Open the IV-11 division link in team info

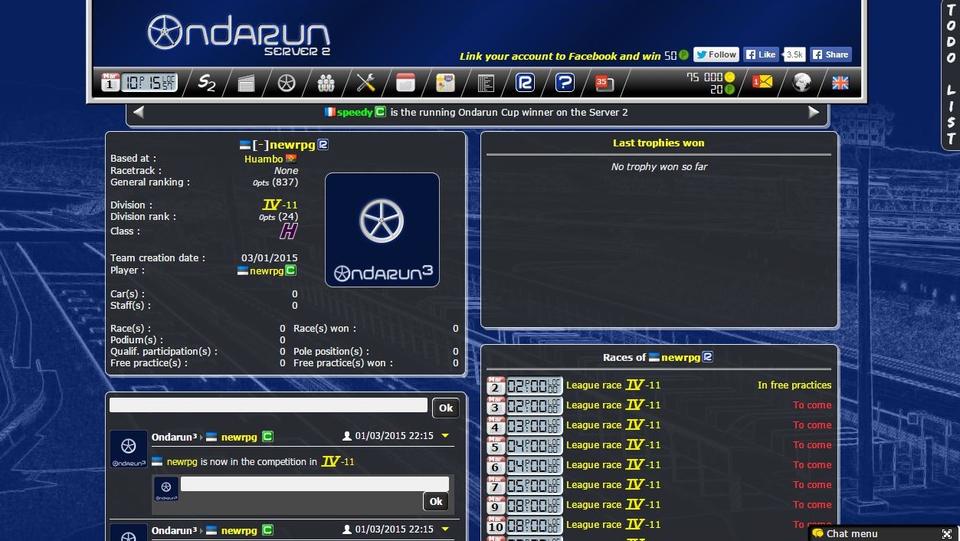click(x=280, y=204)
